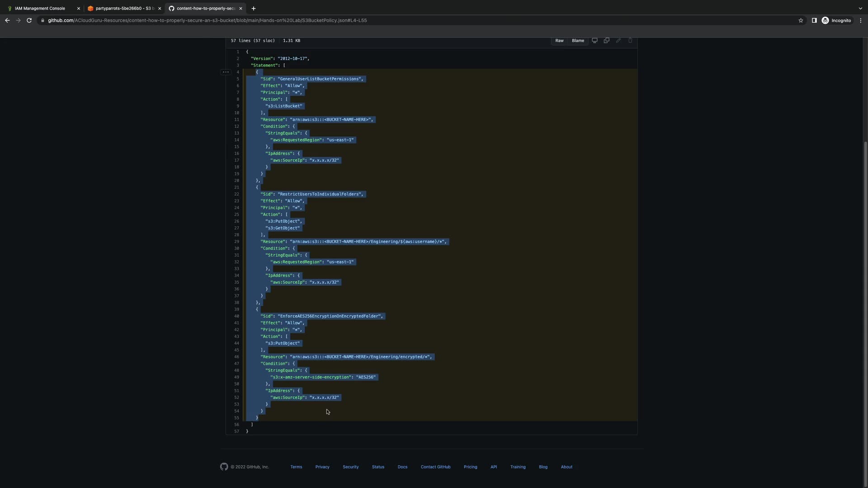
Task: Open Chrome side panel icon
Action: [814, 20]
